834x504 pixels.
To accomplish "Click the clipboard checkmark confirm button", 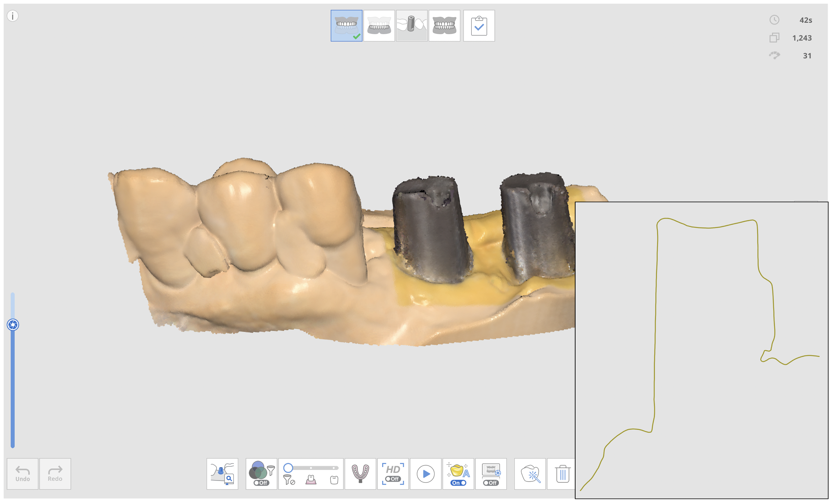I will click(x=479, y=26).
